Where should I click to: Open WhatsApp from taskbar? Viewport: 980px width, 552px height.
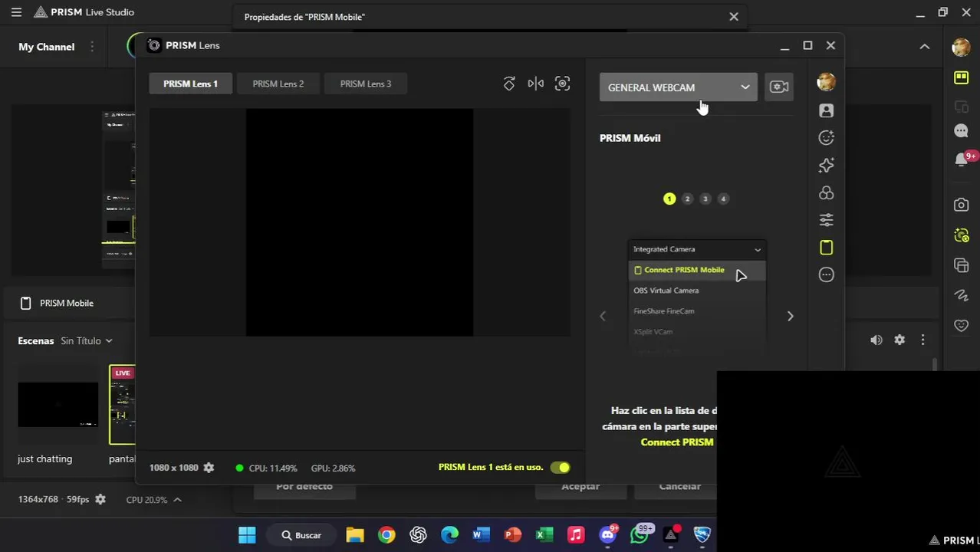(x=640, y=534)
